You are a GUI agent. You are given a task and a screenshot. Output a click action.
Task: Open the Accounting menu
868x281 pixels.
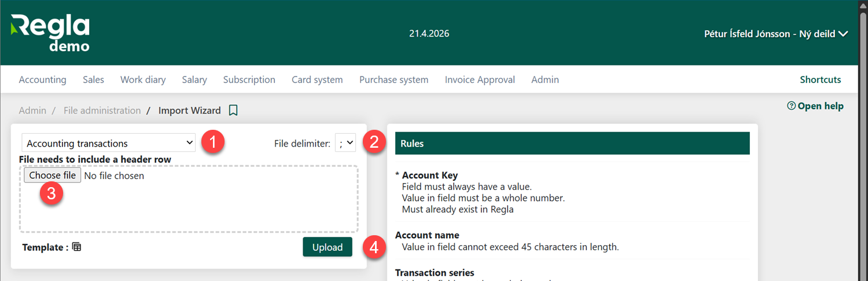point(42,80)
